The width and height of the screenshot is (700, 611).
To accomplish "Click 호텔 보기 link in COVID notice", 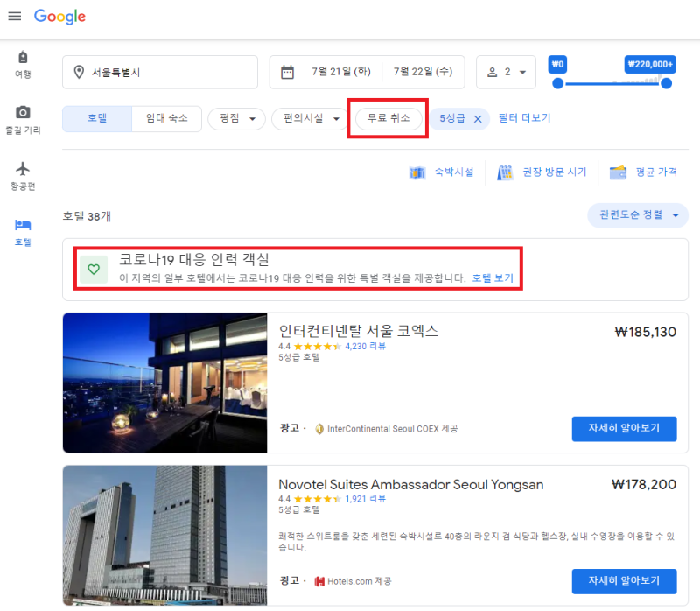I will [493, 278].
